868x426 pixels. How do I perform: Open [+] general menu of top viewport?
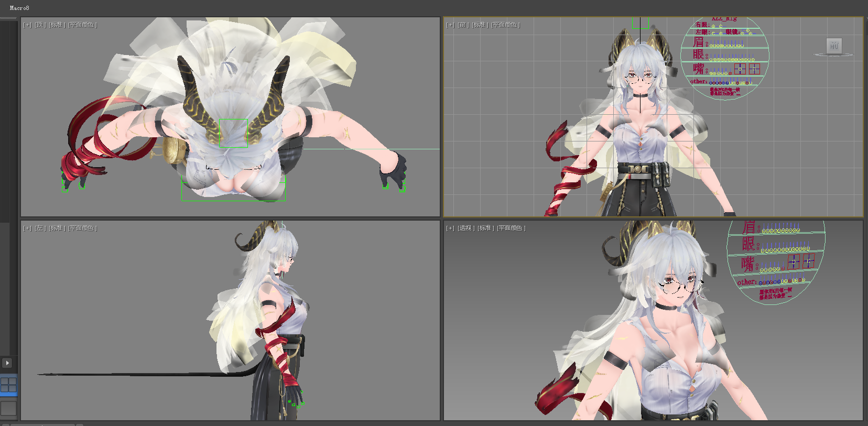27,25
